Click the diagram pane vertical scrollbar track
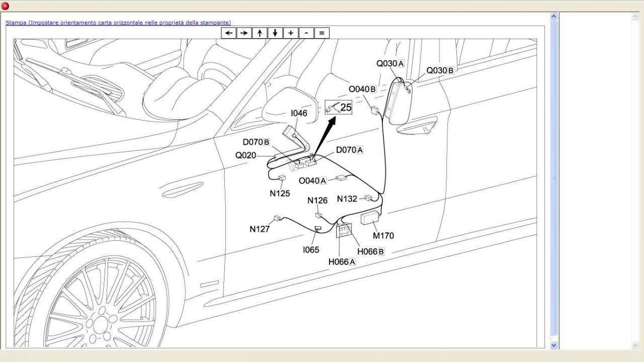This screenshot has width=644, height=362. coord(554,181)
